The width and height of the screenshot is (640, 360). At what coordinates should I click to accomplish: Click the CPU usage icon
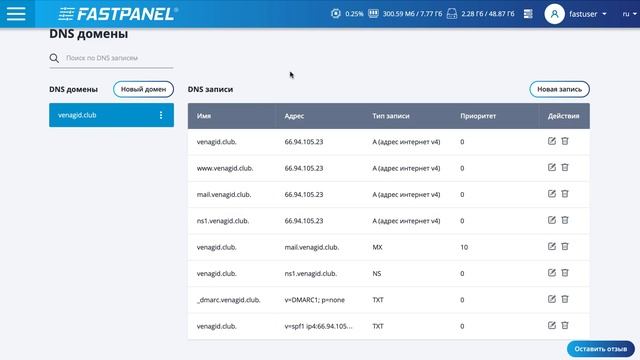tap(336, 13)
